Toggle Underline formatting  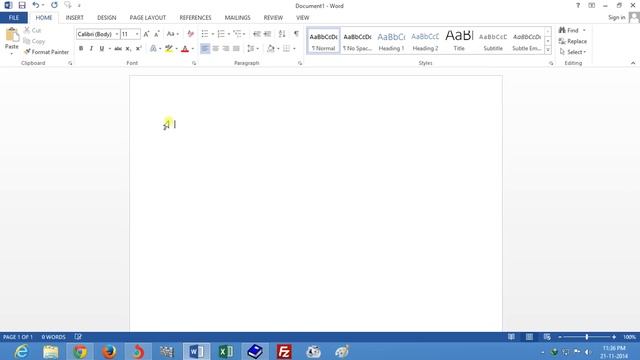(102, 49)
